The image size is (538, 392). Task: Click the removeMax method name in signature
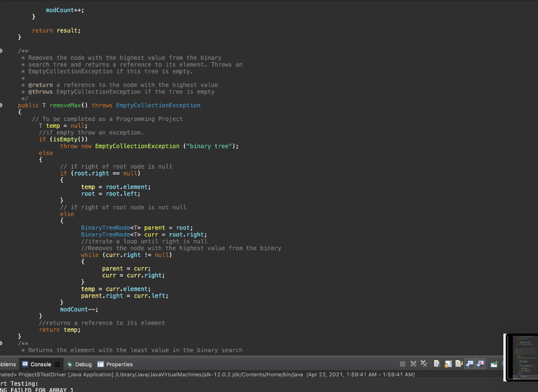pos(65,106)
